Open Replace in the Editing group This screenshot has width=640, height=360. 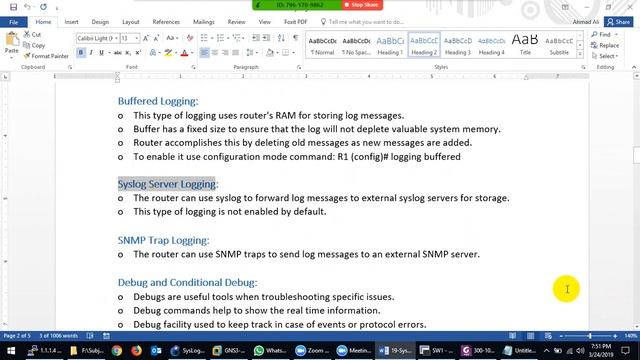(x=605, y=45)
